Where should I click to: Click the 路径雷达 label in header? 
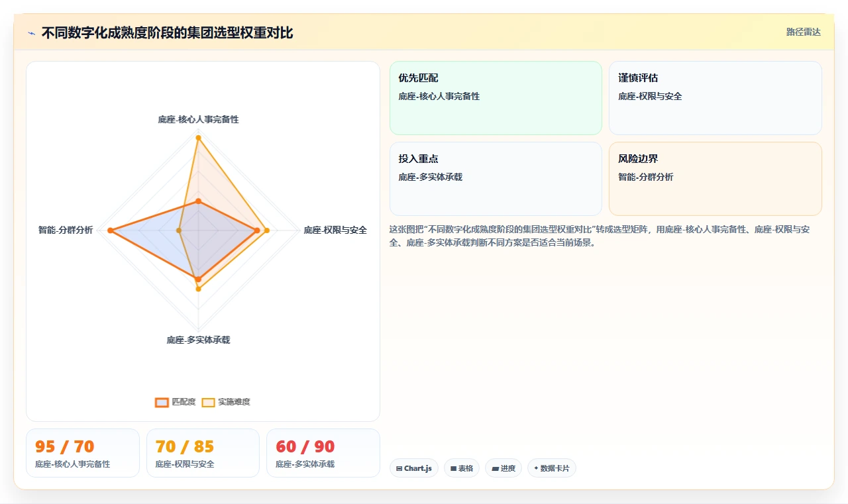point(804,32)
